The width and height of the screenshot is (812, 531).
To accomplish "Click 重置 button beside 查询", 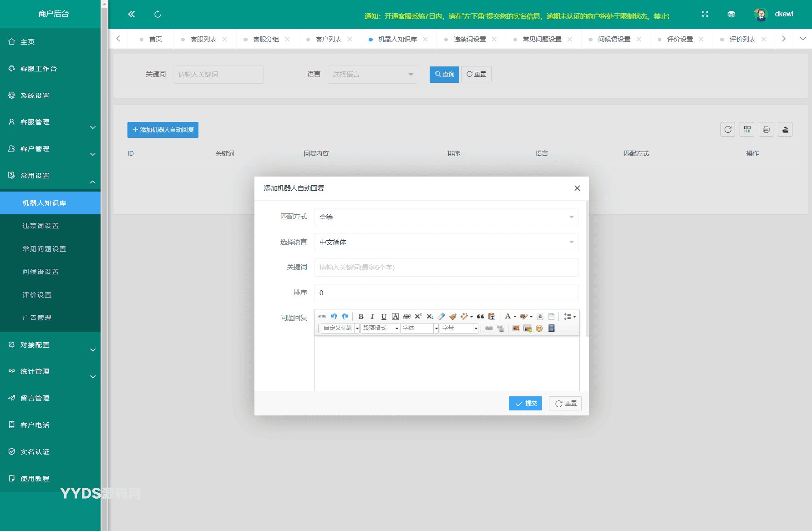I will (x=476, y=74).
